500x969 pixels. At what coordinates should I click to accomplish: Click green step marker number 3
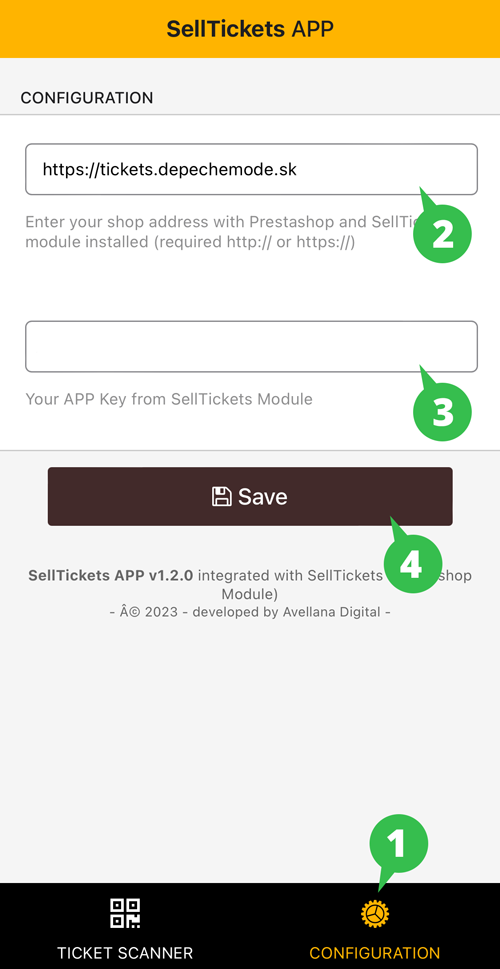[x=443, y=412]
